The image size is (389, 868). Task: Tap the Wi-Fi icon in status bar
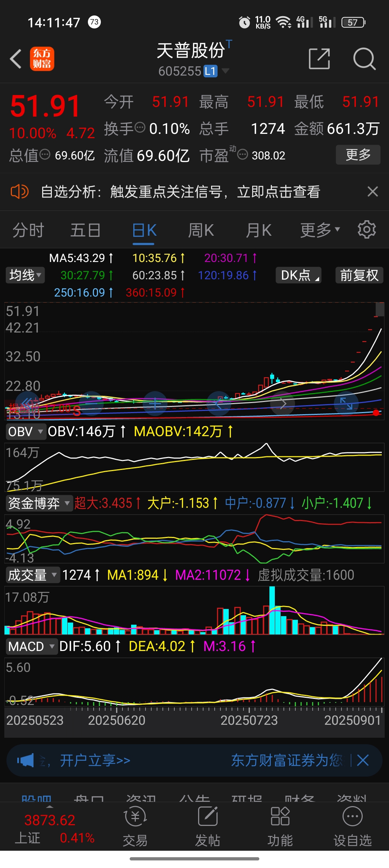pyautogui.click(x=284, y=22)
